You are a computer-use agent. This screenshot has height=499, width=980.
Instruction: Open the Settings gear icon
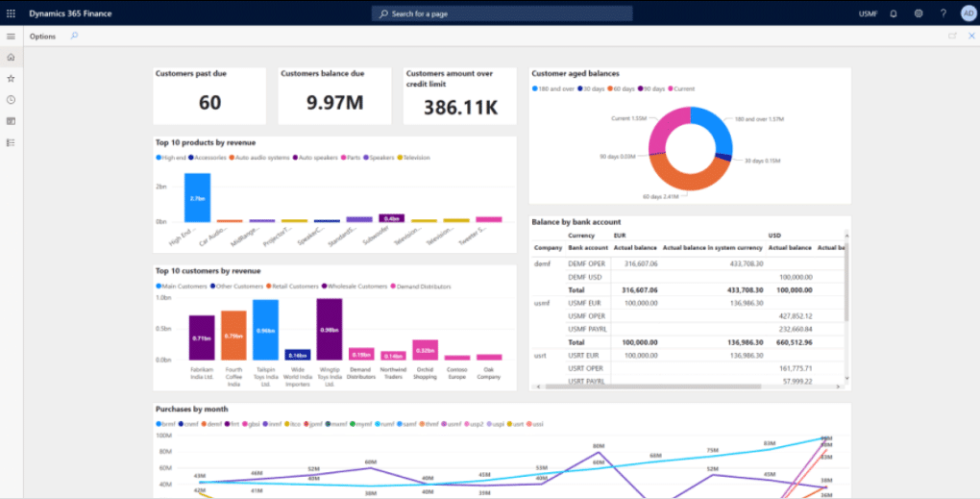tap(919, 13)
